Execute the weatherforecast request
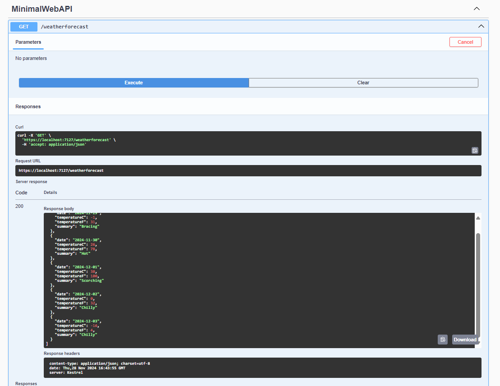The image size is (500, 386). coord(134,83)
